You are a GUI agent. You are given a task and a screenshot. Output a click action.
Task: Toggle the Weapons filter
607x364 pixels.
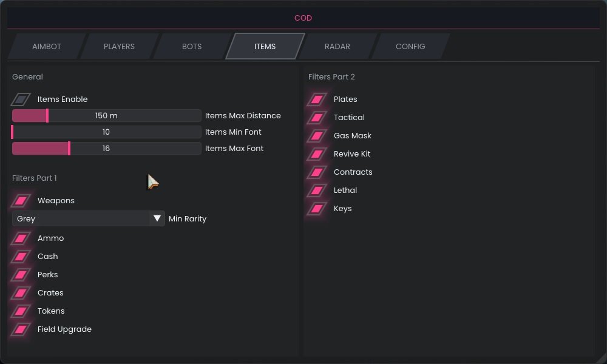21,200
